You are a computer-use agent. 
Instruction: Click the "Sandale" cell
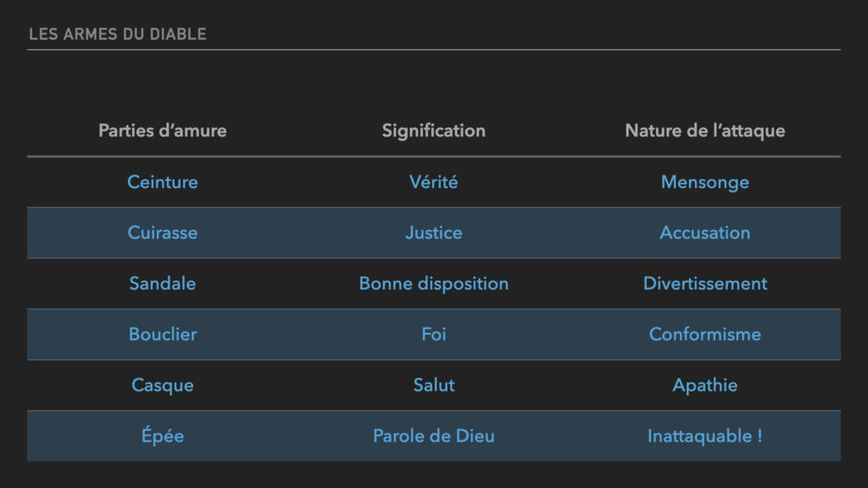click(163, 283)
